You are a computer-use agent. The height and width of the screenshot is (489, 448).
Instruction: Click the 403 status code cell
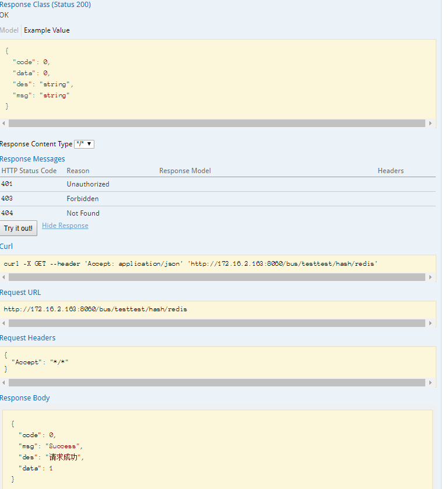point(7,198)
